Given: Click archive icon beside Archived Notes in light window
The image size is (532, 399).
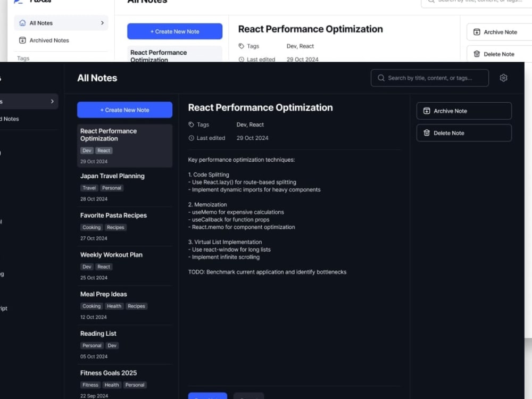Looking at the screenshot, I should click(x=22, y=40).
